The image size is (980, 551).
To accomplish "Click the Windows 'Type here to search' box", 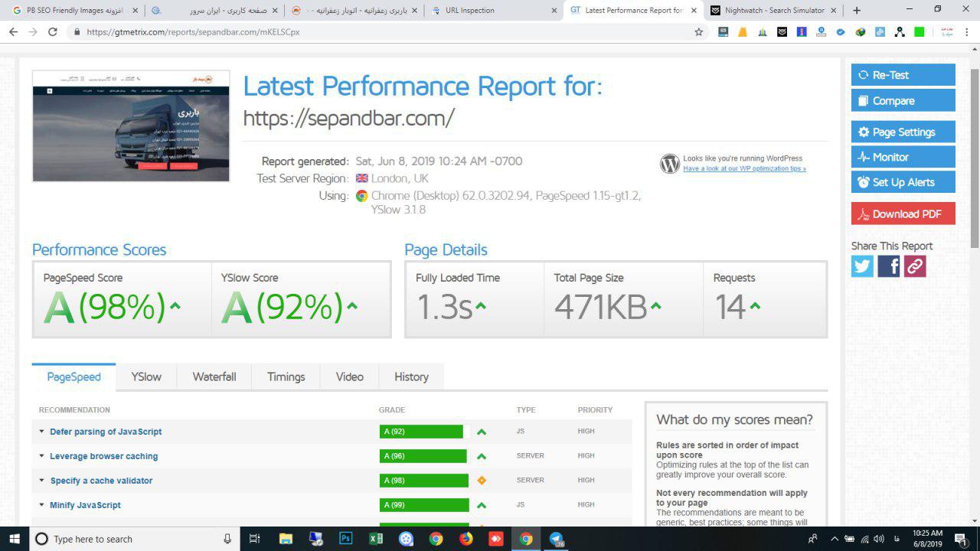I will 134,539.
